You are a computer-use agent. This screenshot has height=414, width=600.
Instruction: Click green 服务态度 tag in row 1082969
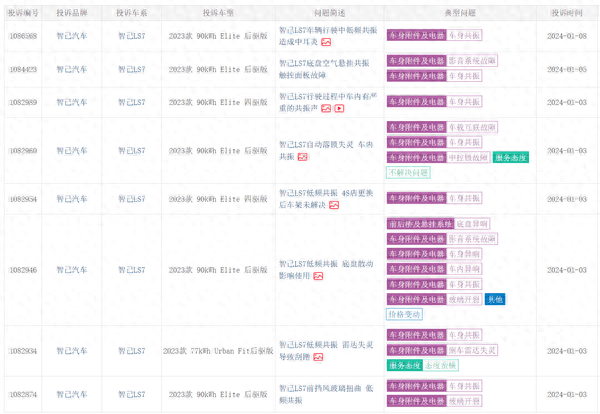coord(510,157)
